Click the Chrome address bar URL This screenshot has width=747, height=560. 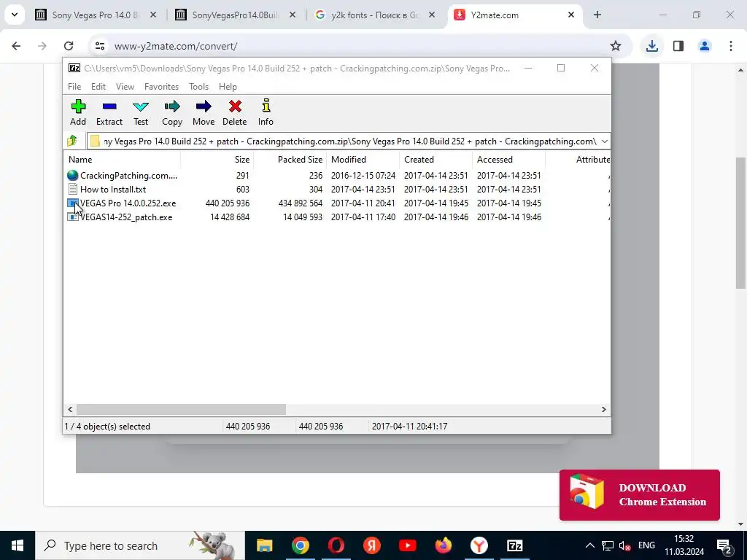click(176, 46)
